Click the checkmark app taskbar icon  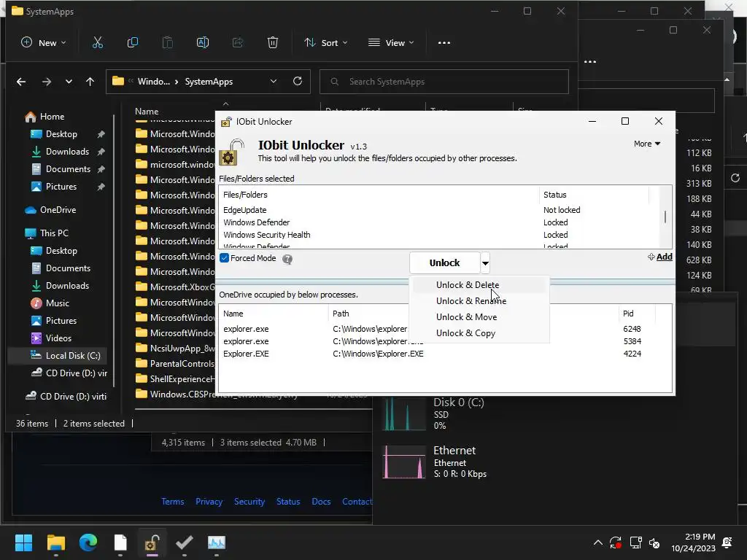click(x=185, y=542)
